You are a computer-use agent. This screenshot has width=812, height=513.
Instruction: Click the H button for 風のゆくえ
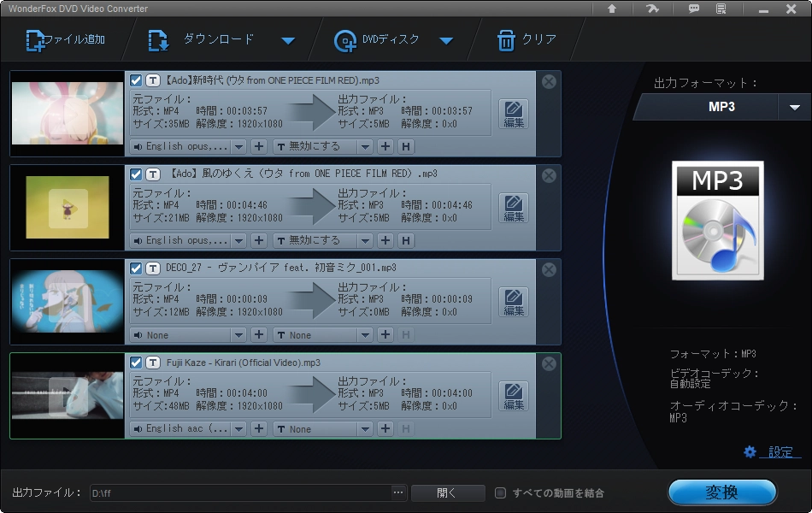(406, 240)
